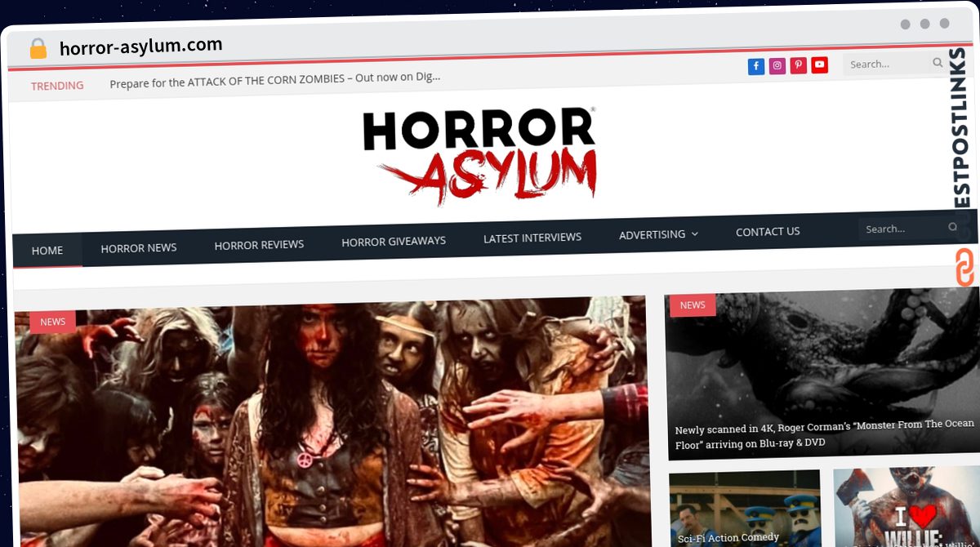980x547 pixels.
Task: Open the Sci-Fi Action Comedy article
Action: (728, 538)
